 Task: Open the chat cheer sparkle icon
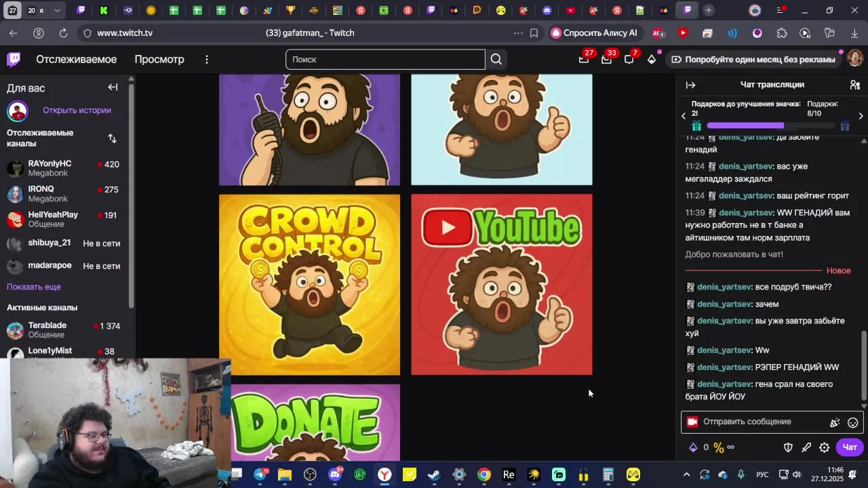(x=835, y=422)
